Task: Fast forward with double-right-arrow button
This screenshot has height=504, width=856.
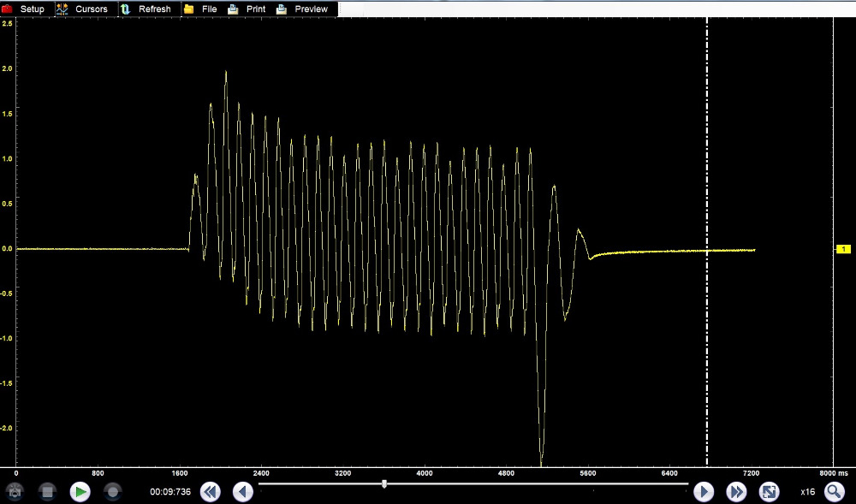Action: (x=736, y=492)
